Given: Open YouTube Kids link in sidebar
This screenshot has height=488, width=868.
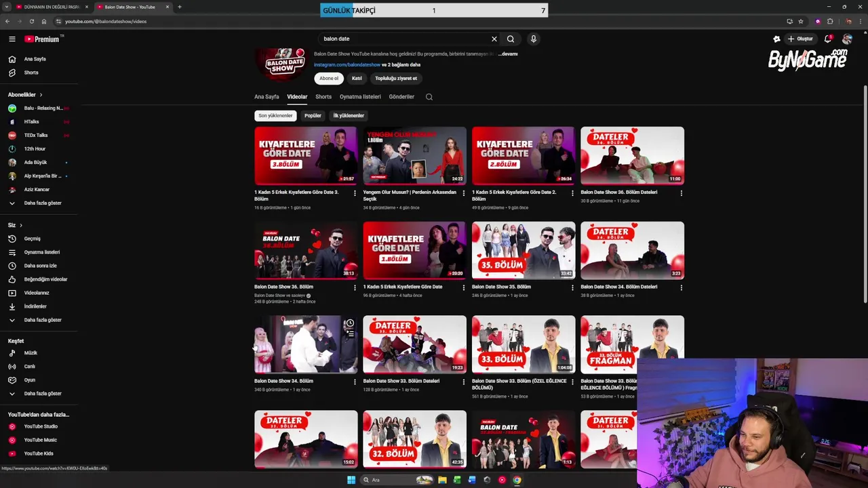Looking at the screenshot, I should (39, 453).
